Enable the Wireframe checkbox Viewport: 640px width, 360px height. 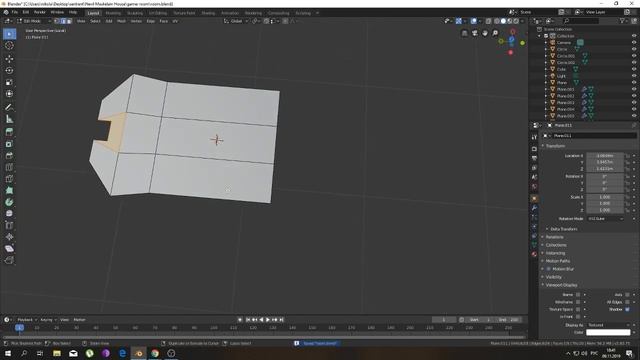(578, 302)
